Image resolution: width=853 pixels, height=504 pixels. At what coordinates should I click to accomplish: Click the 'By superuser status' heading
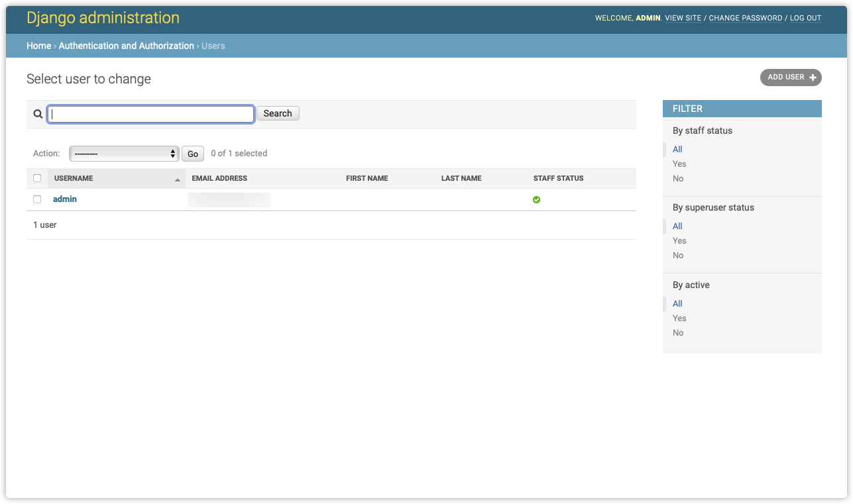tap(713, 208)
